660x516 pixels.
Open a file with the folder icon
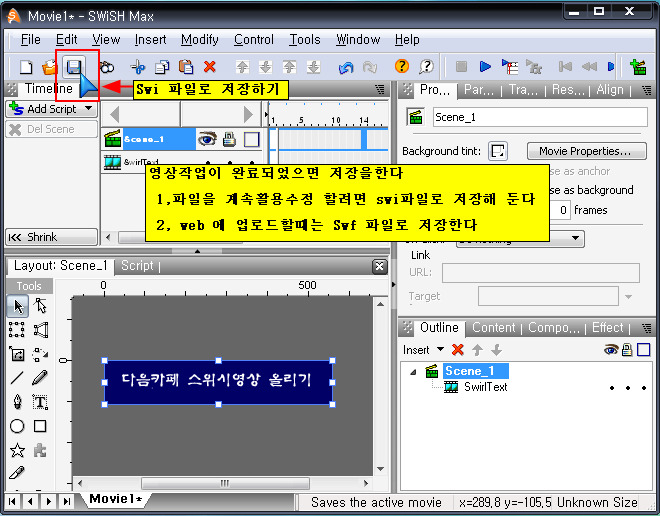pyautogui.click(x=50, y=66)
